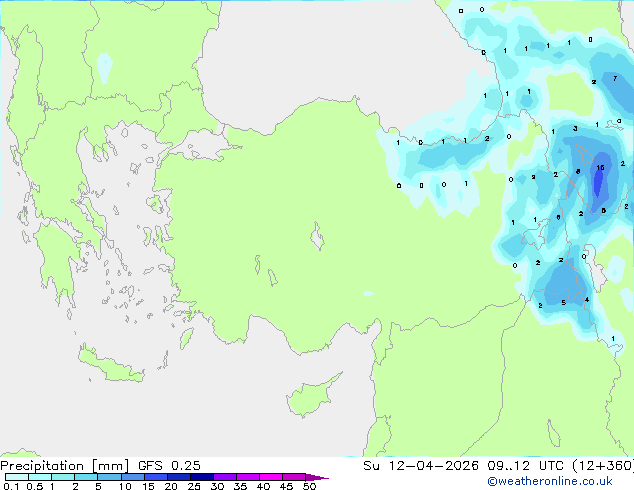Viewport: 634px width, 490px height.
Task: Click the isolated light-blue rain patch over Bulgaria
Action: 104,67
